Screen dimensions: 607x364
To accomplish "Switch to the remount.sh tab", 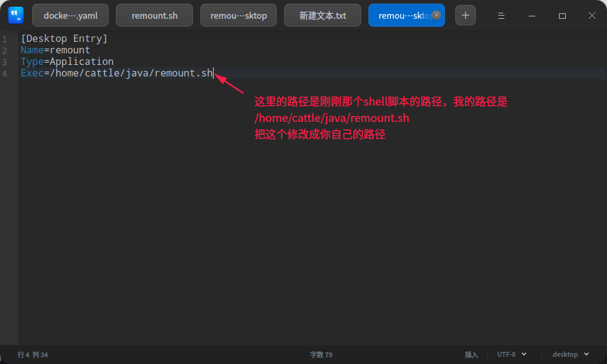I will point(154,15).
